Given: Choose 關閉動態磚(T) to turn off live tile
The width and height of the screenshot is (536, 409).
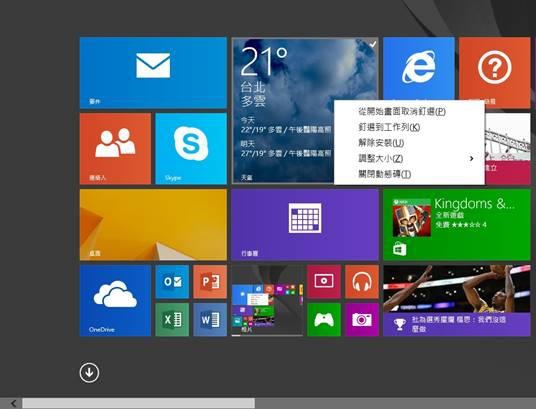Looking at the screenshot, I should 409,174.
